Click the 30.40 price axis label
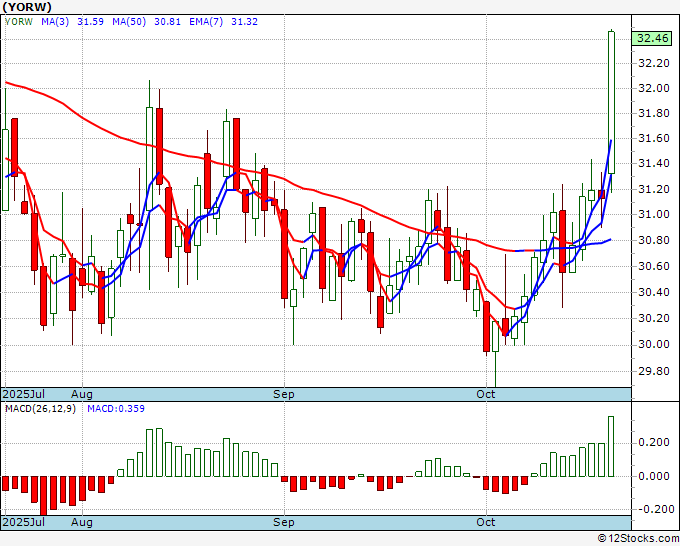This screenshot has width=680, height=546. point(654,292)
